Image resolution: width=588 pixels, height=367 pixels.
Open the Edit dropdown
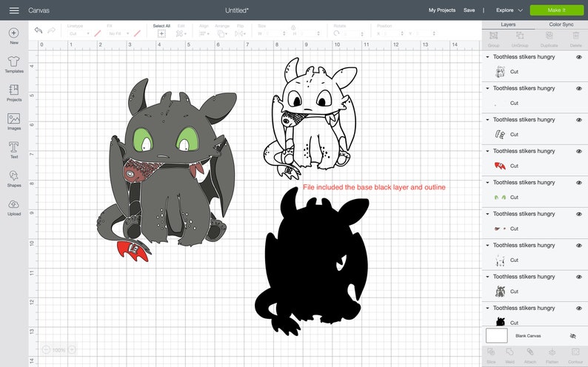pos(181,34)
